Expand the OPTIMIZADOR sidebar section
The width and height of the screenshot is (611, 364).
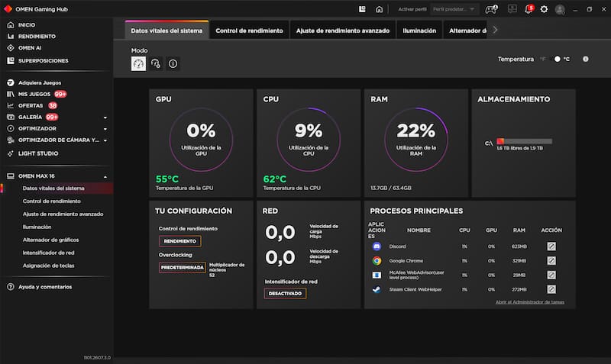coord(105,129)
